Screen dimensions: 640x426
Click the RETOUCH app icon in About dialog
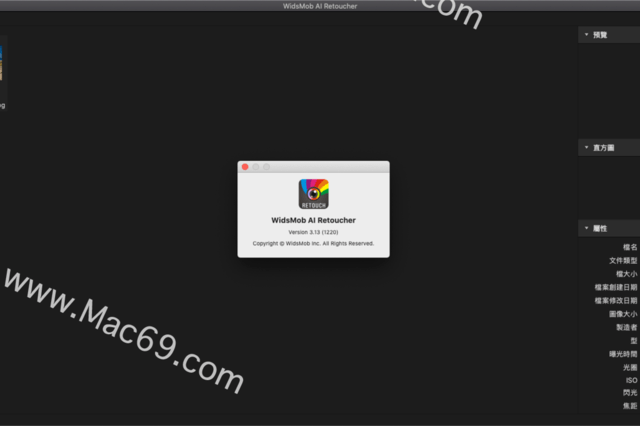313,194
